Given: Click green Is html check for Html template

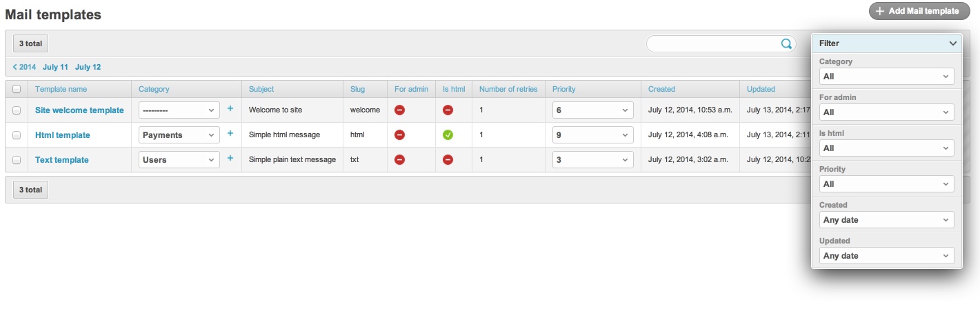Looking at the screenshot, I should pyautogui.click(x=448, y=135).
